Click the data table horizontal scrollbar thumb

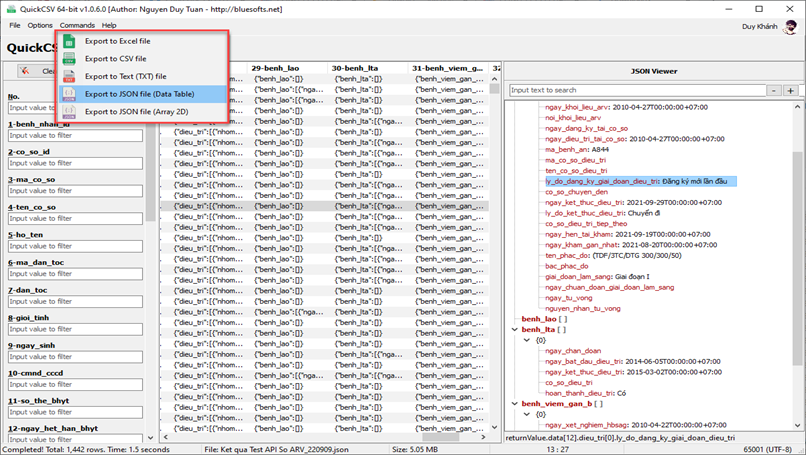[441, 437]
